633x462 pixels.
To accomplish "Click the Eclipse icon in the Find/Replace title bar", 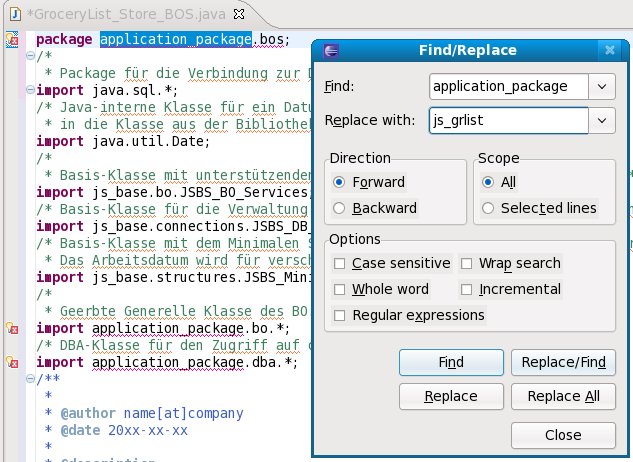I will click(x=333, y=50).
